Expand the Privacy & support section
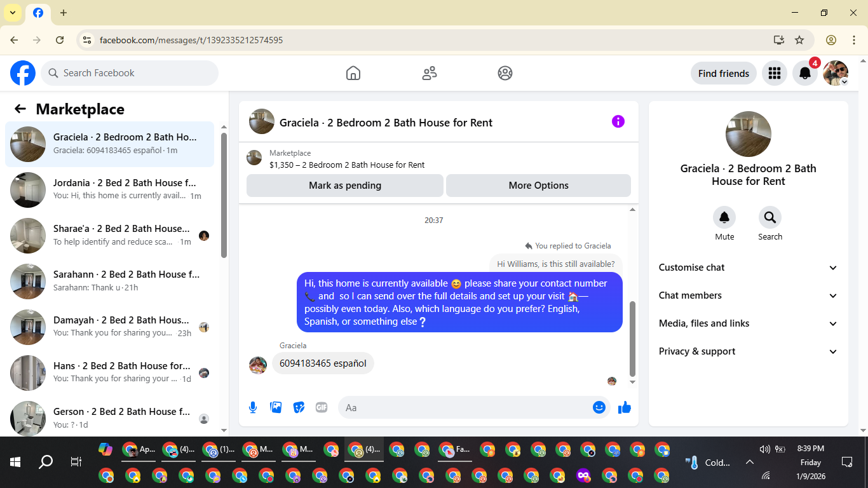The height and width of the screenshot is (488, 868). pos(749,351)
